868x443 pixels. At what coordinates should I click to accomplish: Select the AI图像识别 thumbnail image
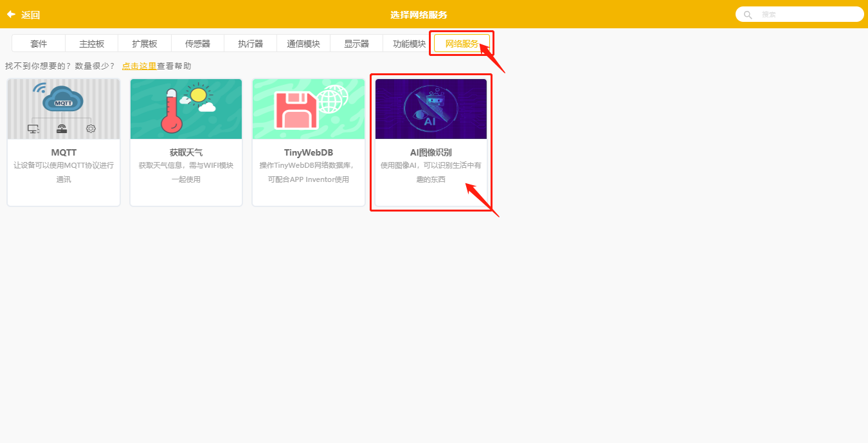(x=431, y=109)
